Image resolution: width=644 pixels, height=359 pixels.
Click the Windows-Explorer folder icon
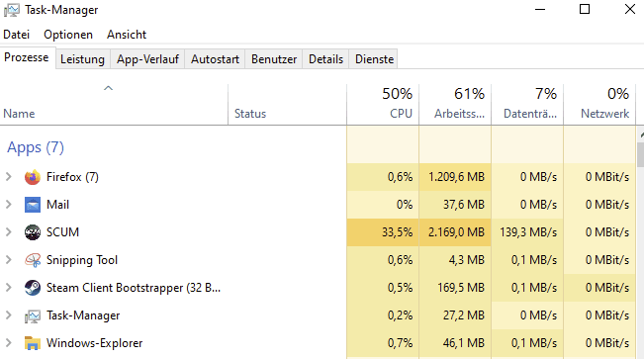33,343
